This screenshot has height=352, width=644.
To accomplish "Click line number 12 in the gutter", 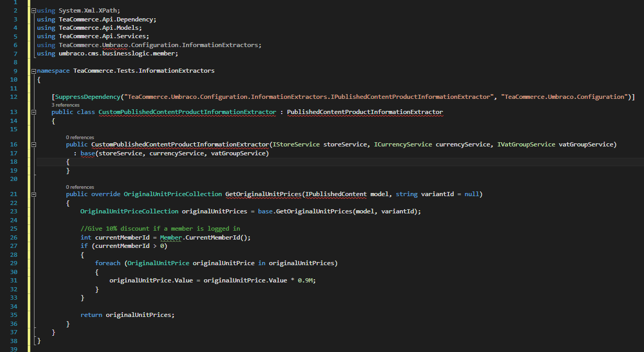I will coord(14,97).
